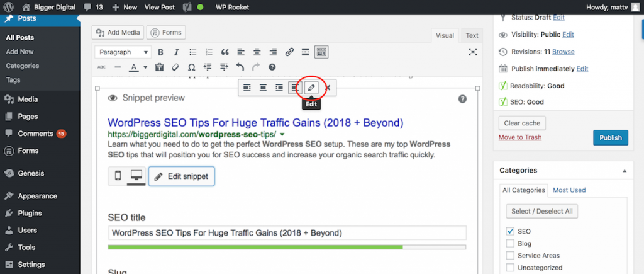Viewport: 644px width, 274px height.
Task: Apply blockquote formatting
Action: pos(225,52)
